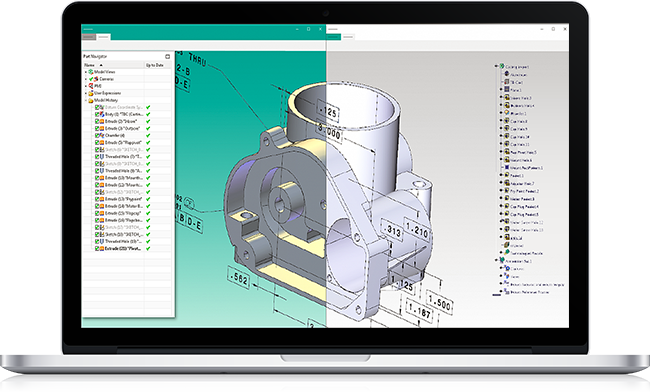
Task: Click the green root node icon in the right-hand specification tree
Action: click(x=502, y=66)
